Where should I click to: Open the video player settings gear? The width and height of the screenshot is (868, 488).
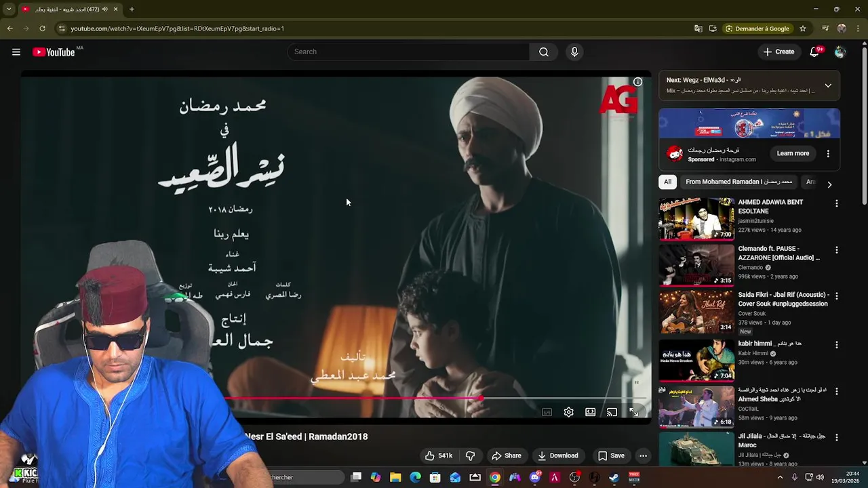pyautogui.click(x=569, y=412)
